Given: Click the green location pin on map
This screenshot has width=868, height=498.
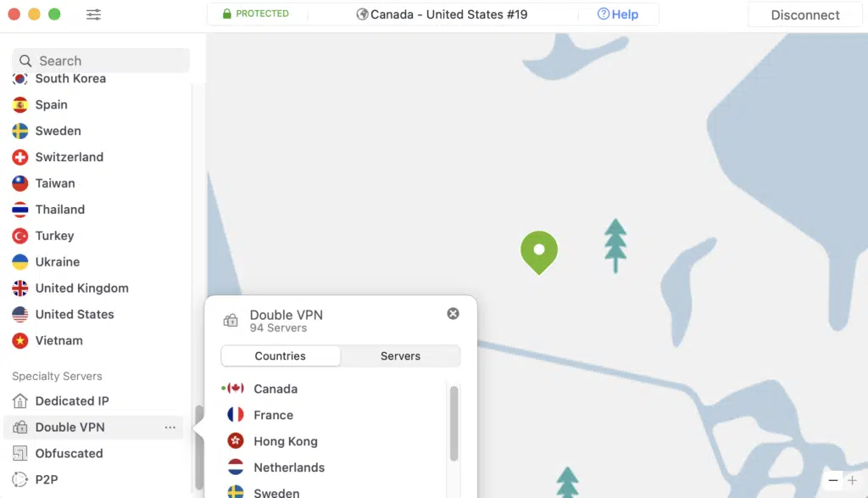Looking at the screenshot, I should 538,252.
